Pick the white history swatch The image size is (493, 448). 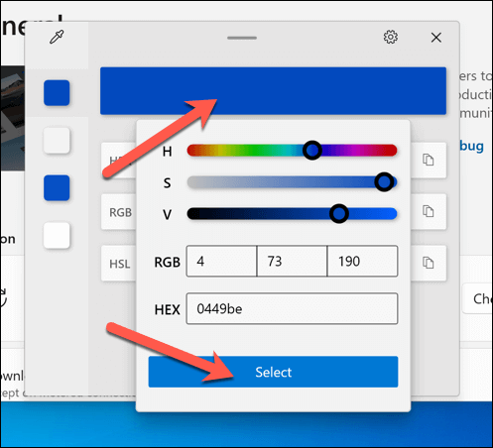point(57,236)
